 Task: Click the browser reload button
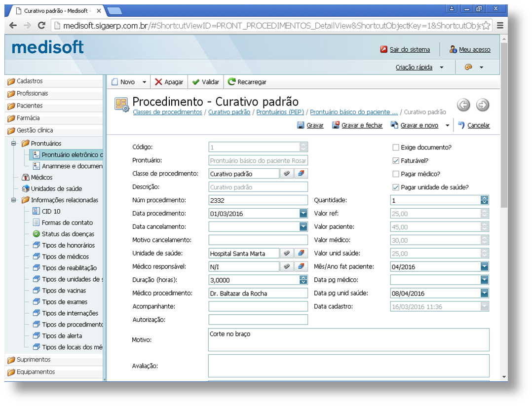pyautogui.click(x=41, y=26)
